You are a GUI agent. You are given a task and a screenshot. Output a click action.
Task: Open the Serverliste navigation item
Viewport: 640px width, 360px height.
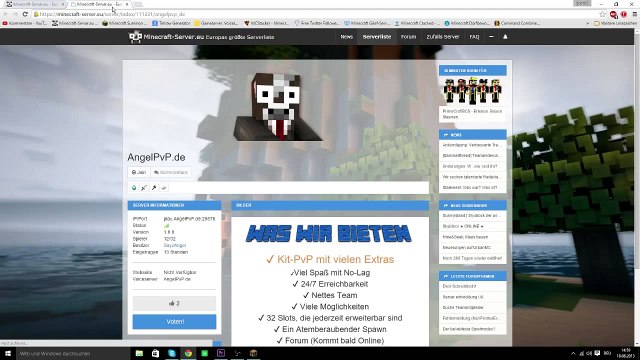[x=377, y=37]
